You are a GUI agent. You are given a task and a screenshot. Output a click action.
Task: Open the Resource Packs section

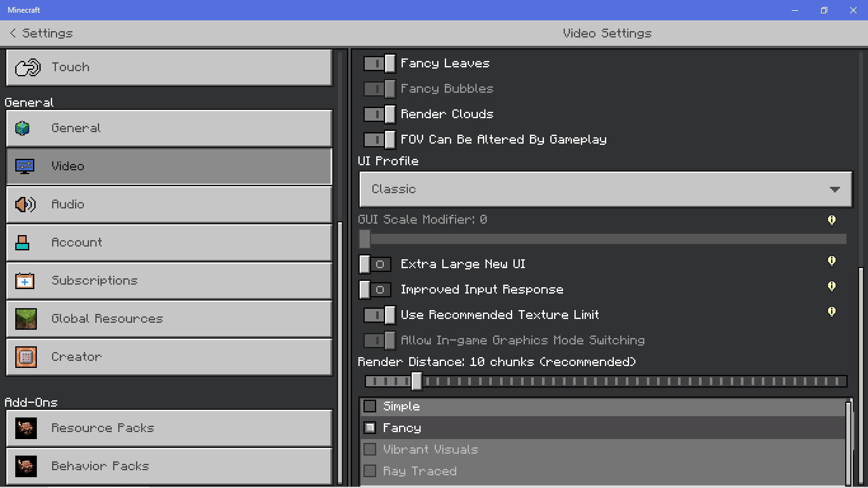169,428
